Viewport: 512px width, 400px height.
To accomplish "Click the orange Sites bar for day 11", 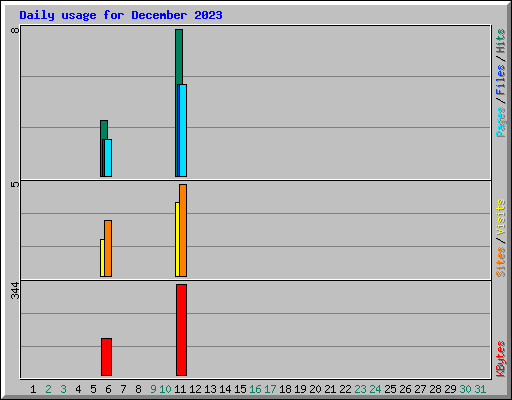I will tap(183, 230).
